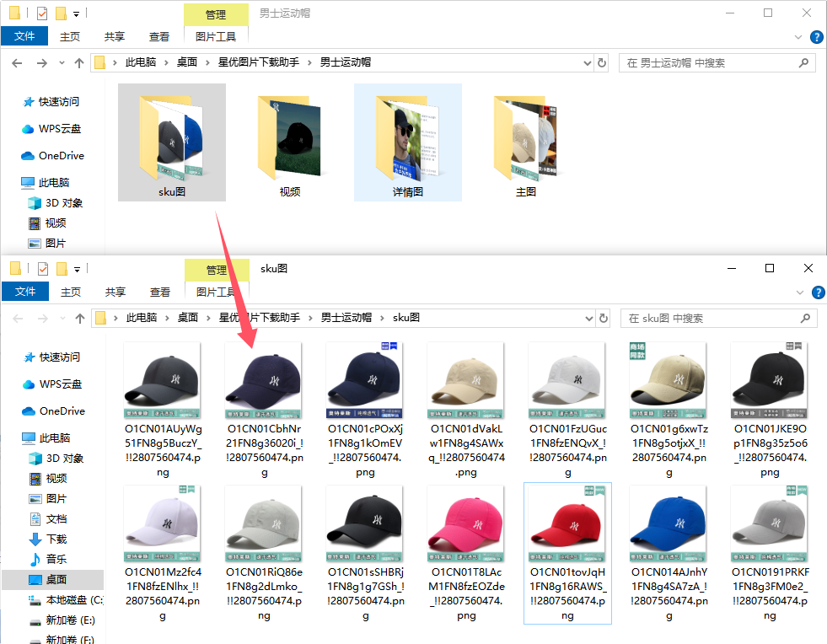Screen dimensions: 827x644
Task: Open the 详情图 folder in 男士运动帽 window
Action: (x=408, y=142)
